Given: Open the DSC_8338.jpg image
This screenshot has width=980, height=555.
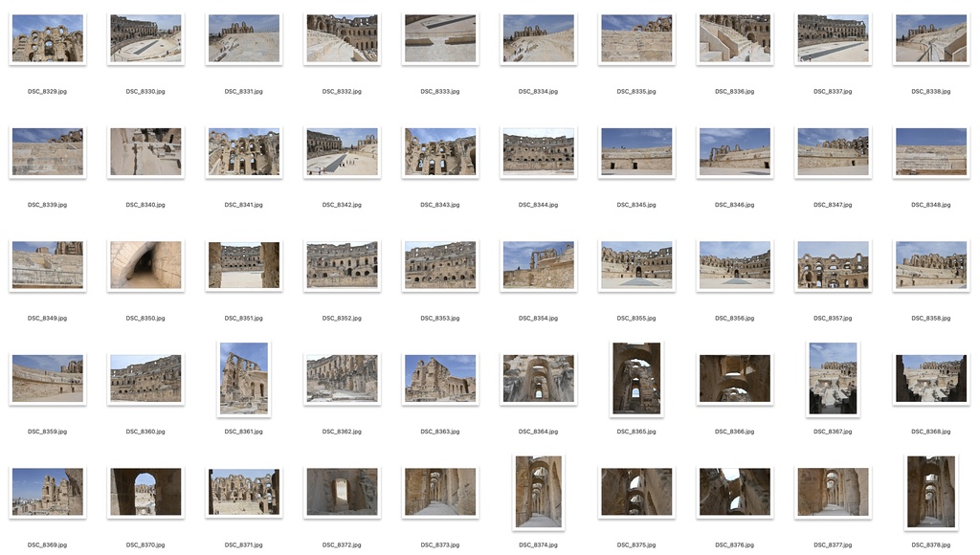Looking at the screenshot, I should coord(930,38).
